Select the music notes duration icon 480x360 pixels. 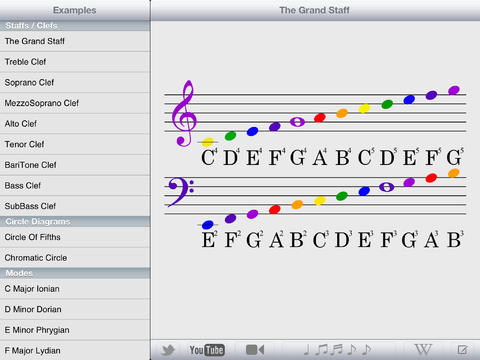click(x=337, y=349)
